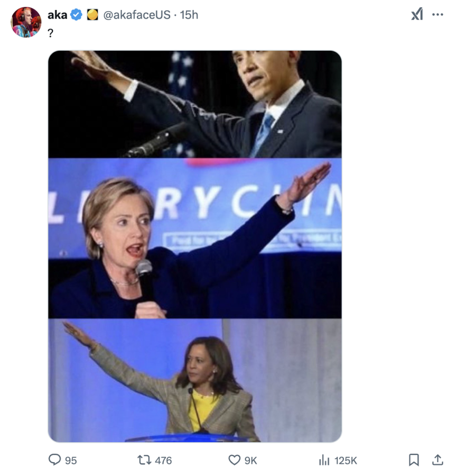Click the blue verified checkmark badge
The height and width of the screenshot is (476, 457).
pyautogui.click(x=77, y=15)
